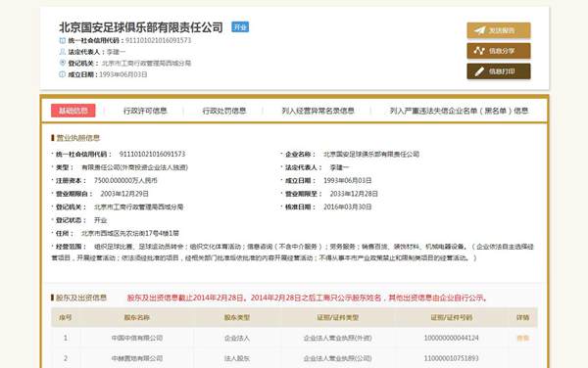Click the 证照/证件号码 column header
This screenshot has height=368, width=588.
[x=452, y=317]
